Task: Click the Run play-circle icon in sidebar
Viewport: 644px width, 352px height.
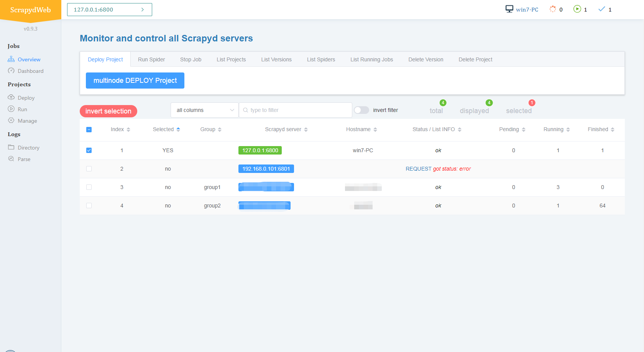Action: tap(11, 109)
